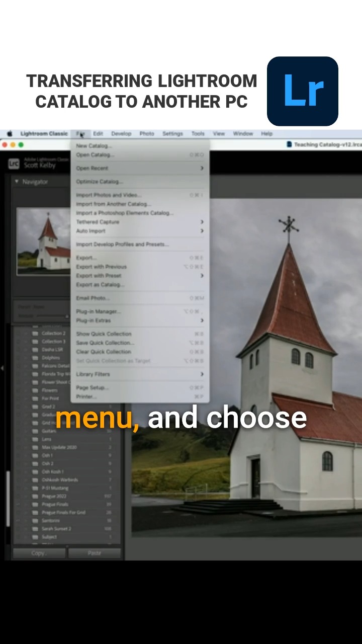
Task: Choose the Export... menu entry
Action: coord(140,258)
